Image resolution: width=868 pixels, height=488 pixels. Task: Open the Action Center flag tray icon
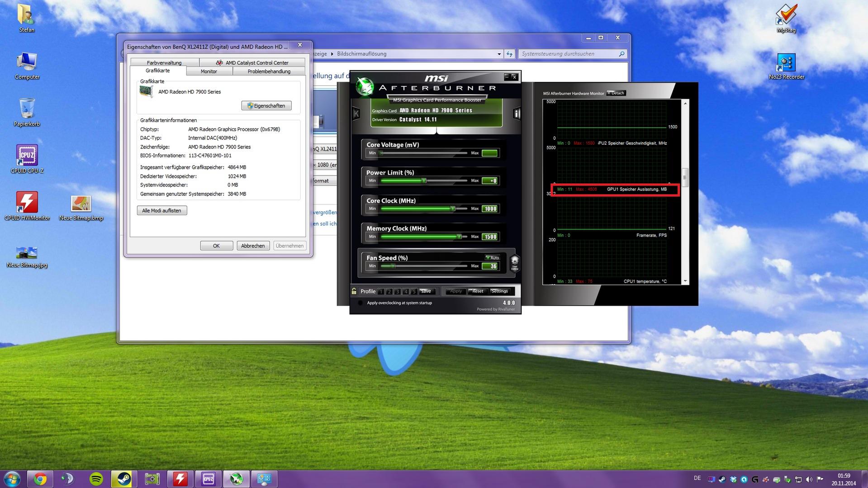tap(820, 479)
